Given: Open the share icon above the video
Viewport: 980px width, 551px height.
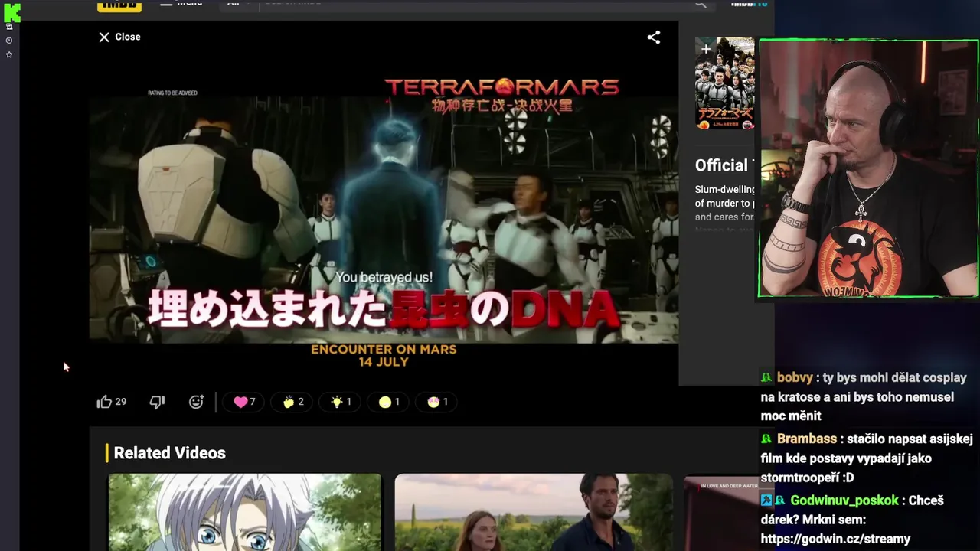Looking at the screenshot, I should (654, 37).
